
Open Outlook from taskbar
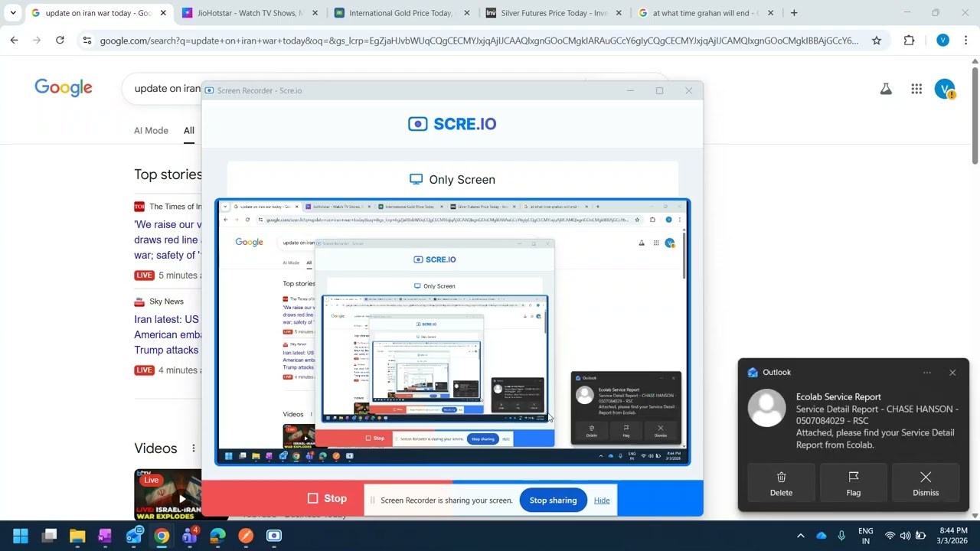coord(133,536)
